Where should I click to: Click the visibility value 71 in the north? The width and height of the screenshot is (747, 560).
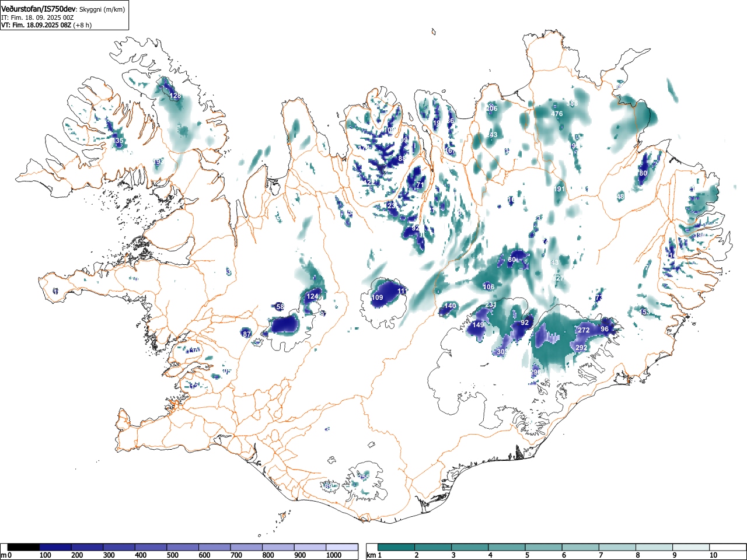point(420,185)
